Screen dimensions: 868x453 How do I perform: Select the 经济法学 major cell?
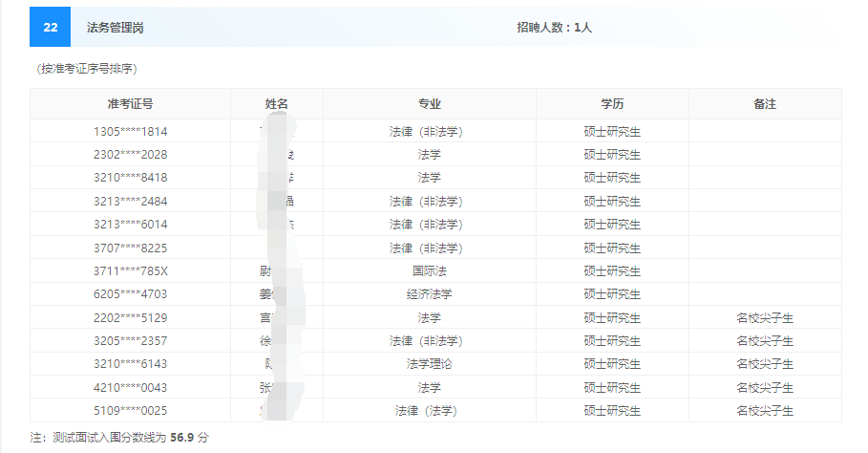pyautogui.click(x=429, y=294)
